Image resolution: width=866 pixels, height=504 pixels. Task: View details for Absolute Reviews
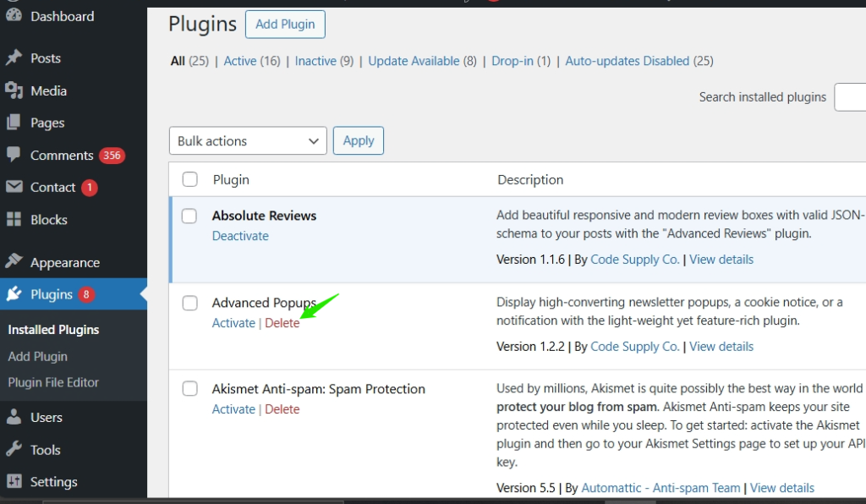point(721,260)
